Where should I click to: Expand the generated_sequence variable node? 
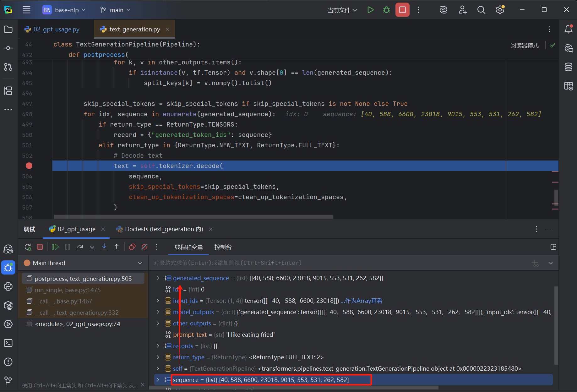click(x=158, y=278)
